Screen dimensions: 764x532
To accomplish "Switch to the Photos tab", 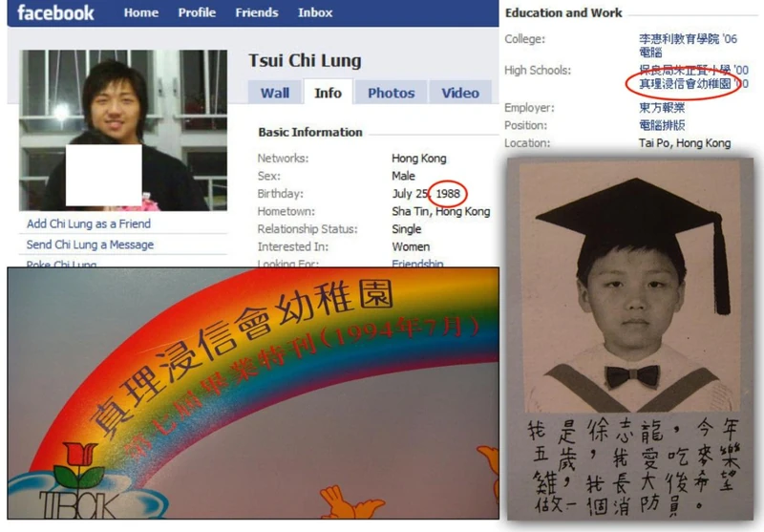I will click(x=392, y=93).
